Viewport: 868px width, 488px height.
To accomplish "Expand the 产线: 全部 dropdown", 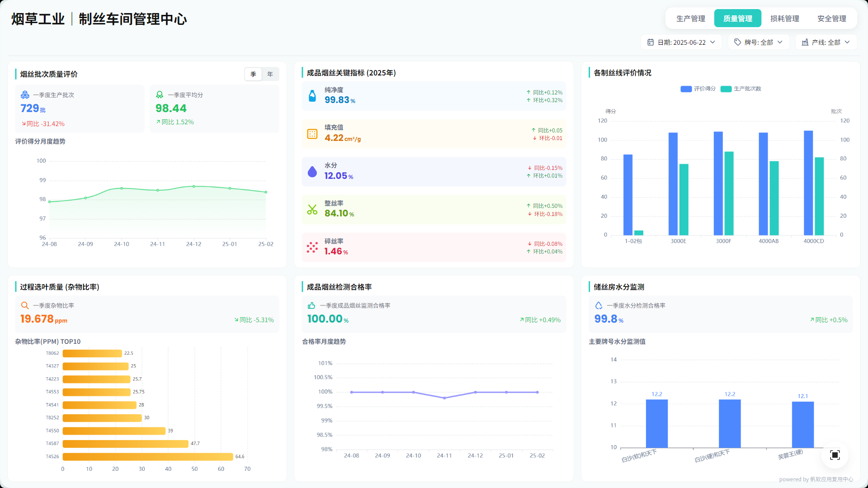I will [x=826, y=42].
